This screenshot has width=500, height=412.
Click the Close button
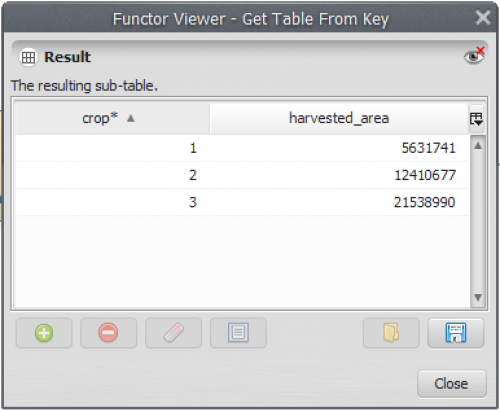452,384
